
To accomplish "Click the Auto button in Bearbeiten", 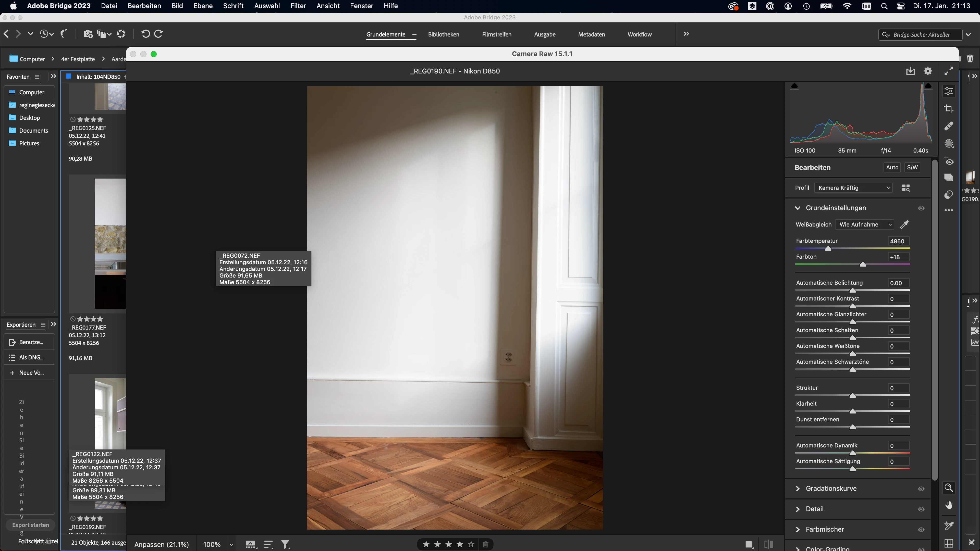I will tap(892, 168).
